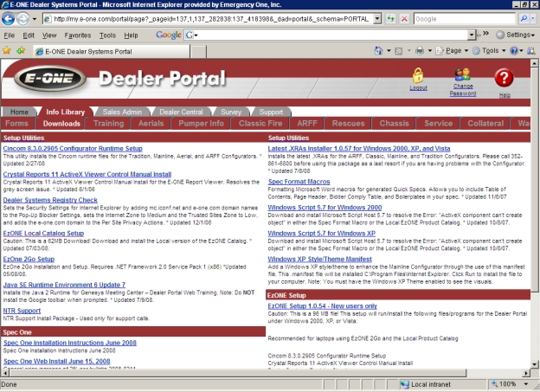Switch to the Dealer Central tab
540x392 pixels.
point(181,112)
